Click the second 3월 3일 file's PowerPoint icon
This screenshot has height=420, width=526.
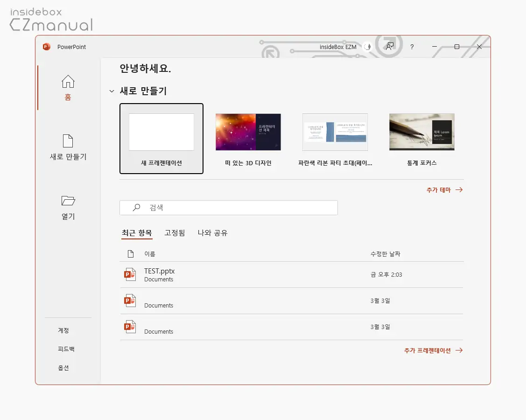tap(130, 326)
